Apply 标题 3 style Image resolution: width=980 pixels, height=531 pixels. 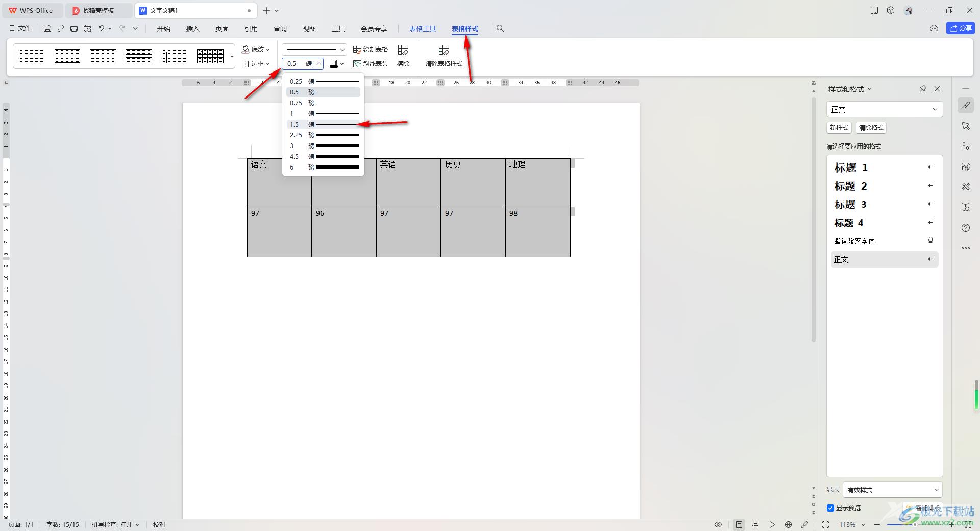coord(885,205)
